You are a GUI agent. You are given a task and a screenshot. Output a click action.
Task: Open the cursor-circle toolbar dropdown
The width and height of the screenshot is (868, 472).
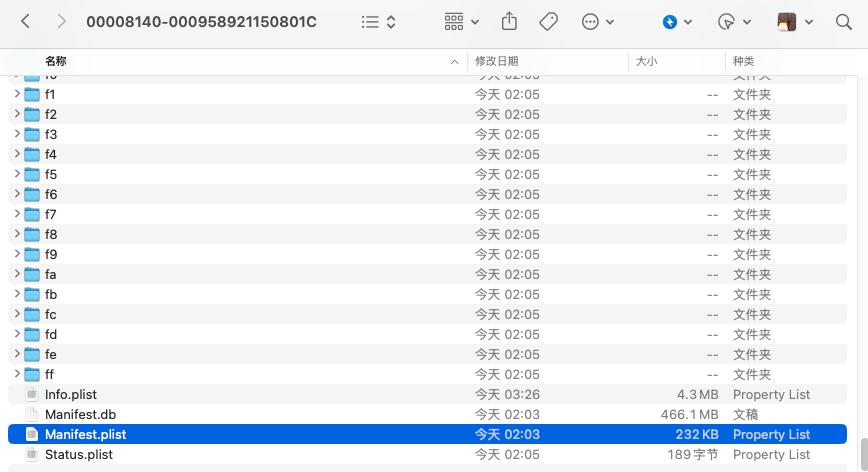pos(733,22)
